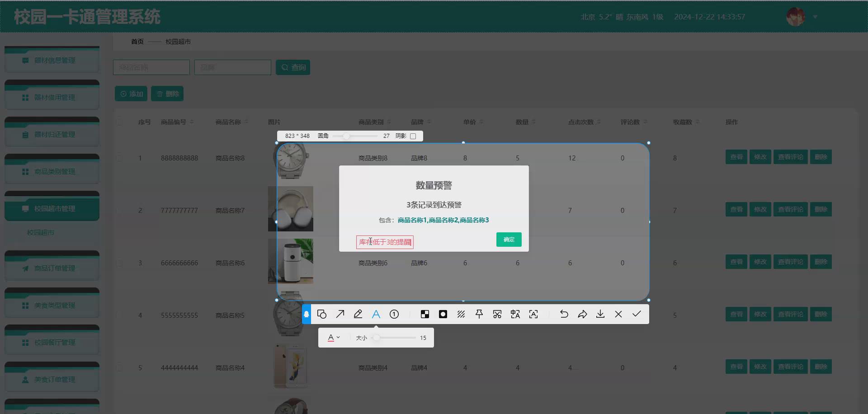This screenshot has height=414, width=868.
Task: Click the 圆角 corner radius slider
Action: (x=355, y=136)
